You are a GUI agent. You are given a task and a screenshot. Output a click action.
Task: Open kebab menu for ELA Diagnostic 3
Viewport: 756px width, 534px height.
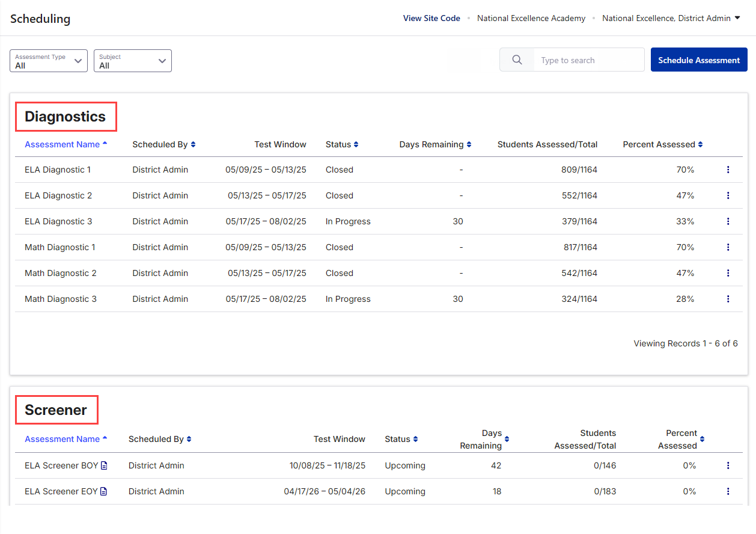(728, 221)
